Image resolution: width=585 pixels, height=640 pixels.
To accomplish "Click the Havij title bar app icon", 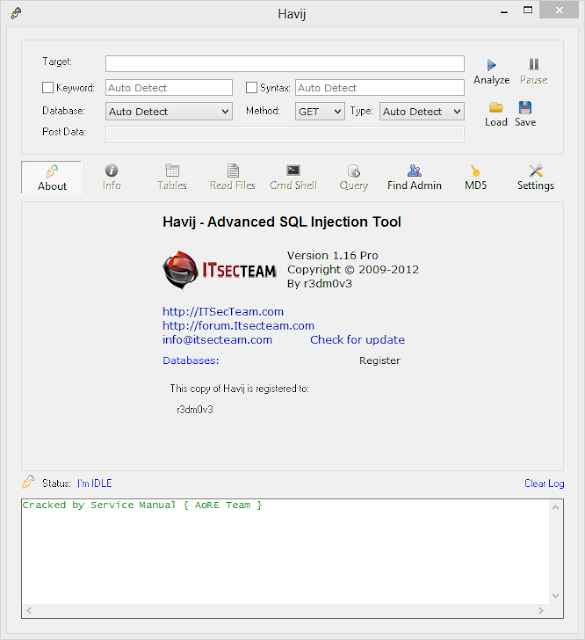I will tap(16, 13).
